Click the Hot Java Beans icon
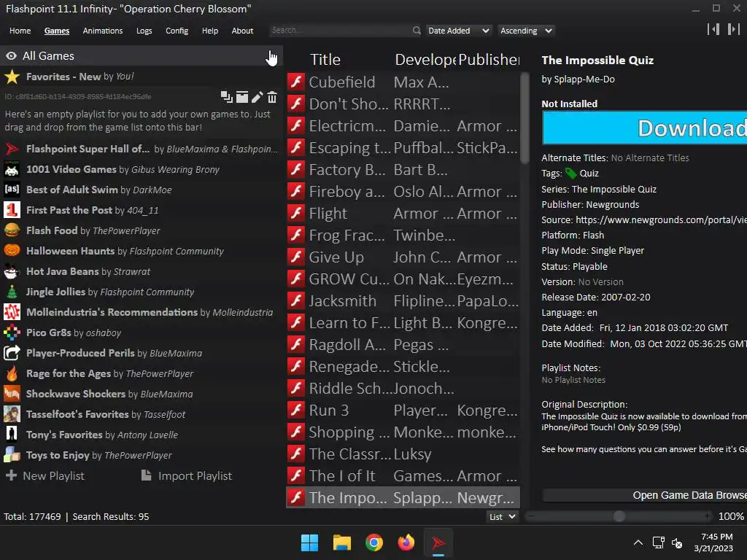 [12, 271]
